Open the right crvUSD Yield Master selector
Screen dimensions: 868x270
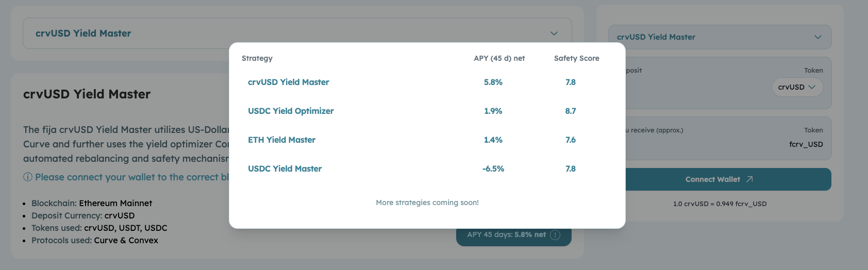coord(720,37)
